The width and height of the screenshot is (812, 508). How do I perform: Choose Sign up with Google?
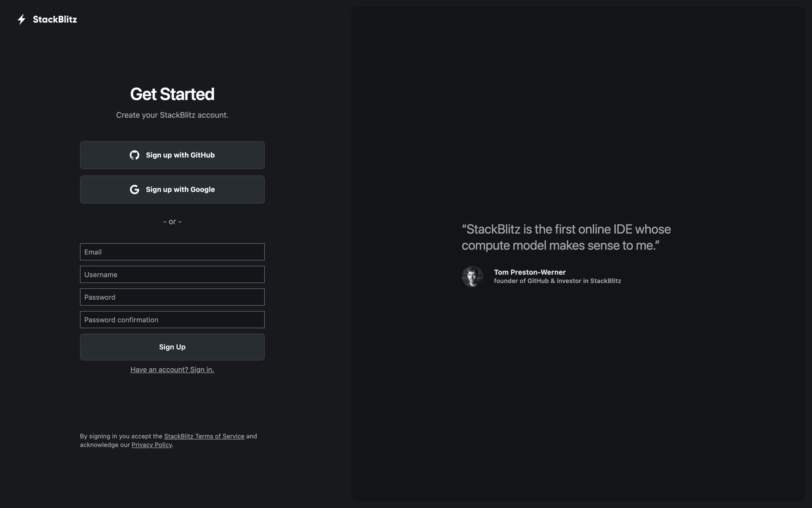(x=172, y=190)
